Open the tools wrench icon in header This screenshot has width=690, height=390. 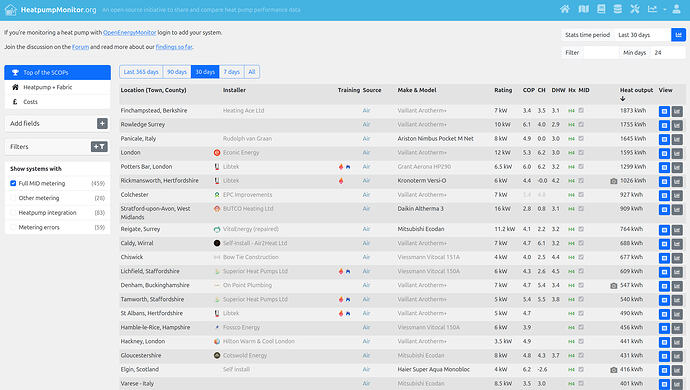point(635,9)
